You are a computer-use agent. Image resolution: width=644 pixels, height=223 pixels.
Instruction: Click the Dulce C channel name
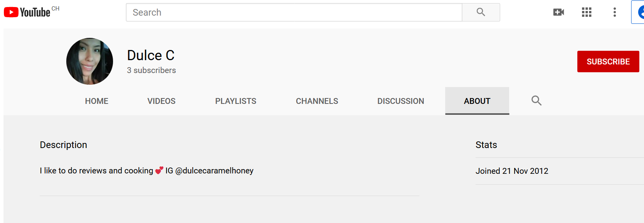point(151,55)
